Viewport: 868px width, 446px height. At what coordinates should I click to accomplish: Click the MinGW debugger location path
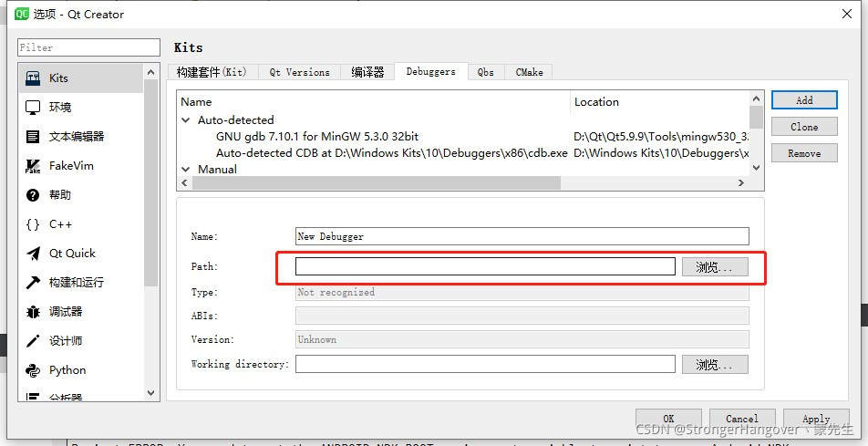[662, 136]
